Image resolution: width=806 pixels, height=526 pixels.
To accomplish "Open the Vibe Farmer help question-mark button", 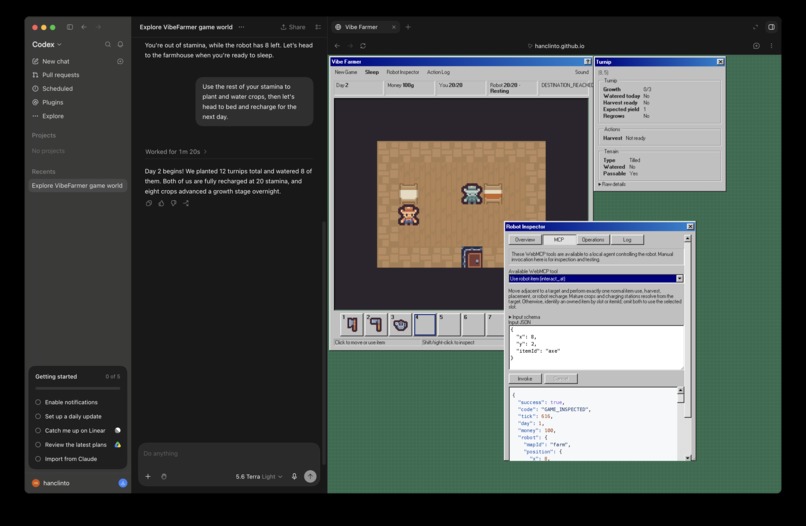I will [x=587, y=62].
